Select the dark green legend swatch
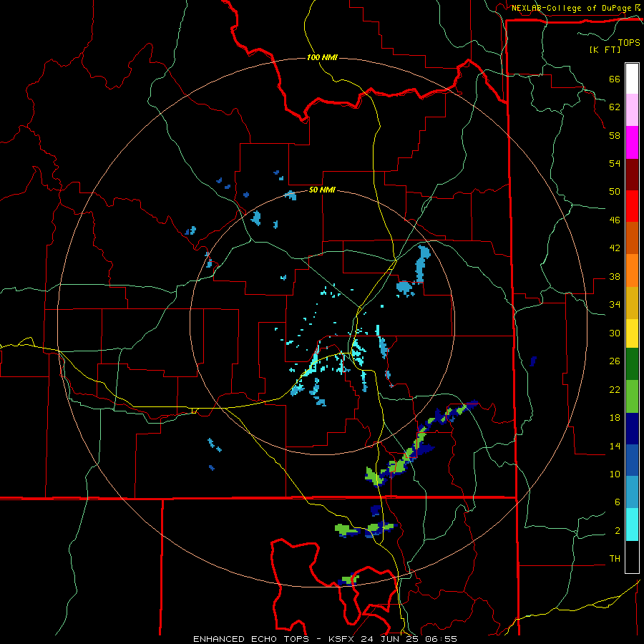Viewport: 644px width, 644px height. (x=632, y=364)
